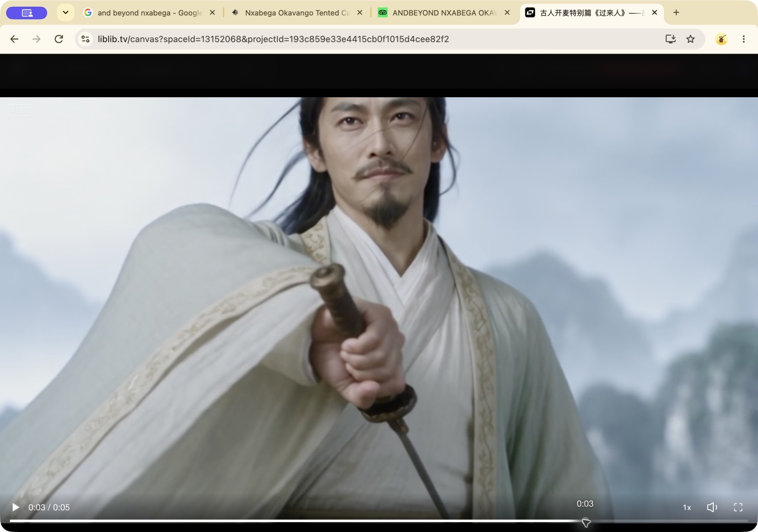View site information icon in address bar
758x532 pixels.
(85, 39)
